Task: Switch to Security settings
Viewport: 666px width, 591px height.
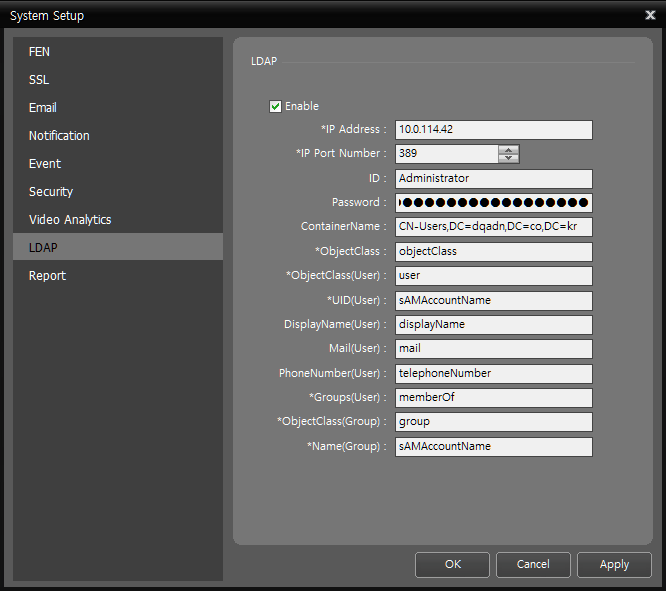Action: coord(118,192)
